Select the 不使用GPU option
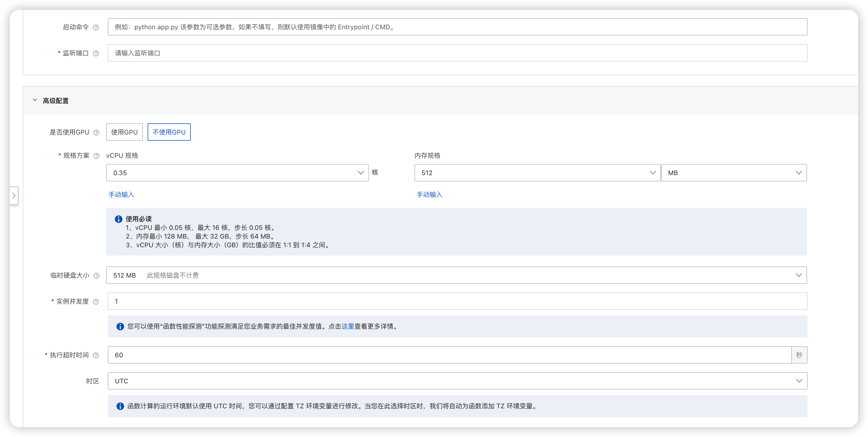This screenshot has height=437, width=868. coord(169,132)
